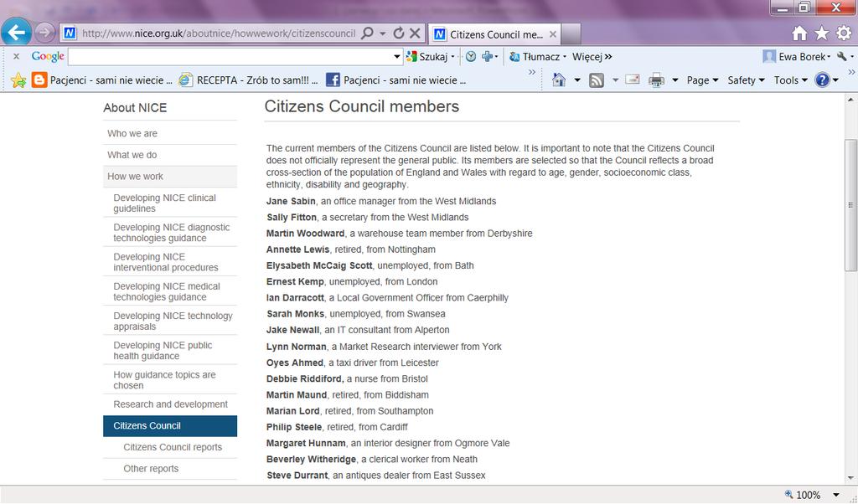Click the NICE site icon in the address bar
The width and height of the screenshot is (858, 504).
tap(70, 33)
